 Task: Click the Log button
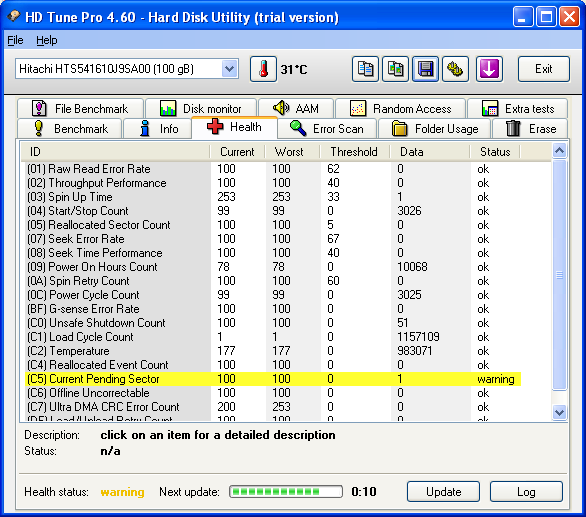526,492
